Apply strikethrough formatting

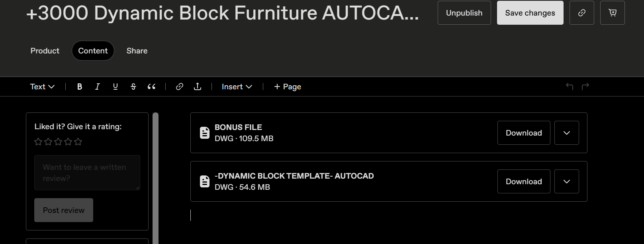tap(133, 86)
